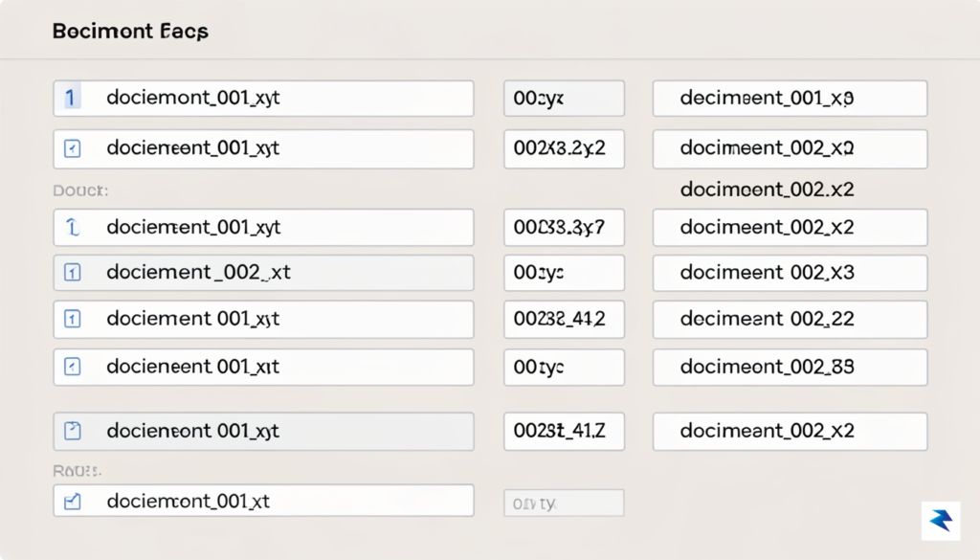Click the 0023t_41.Z value box
The image size is (980, 560).
pos(564,432)
